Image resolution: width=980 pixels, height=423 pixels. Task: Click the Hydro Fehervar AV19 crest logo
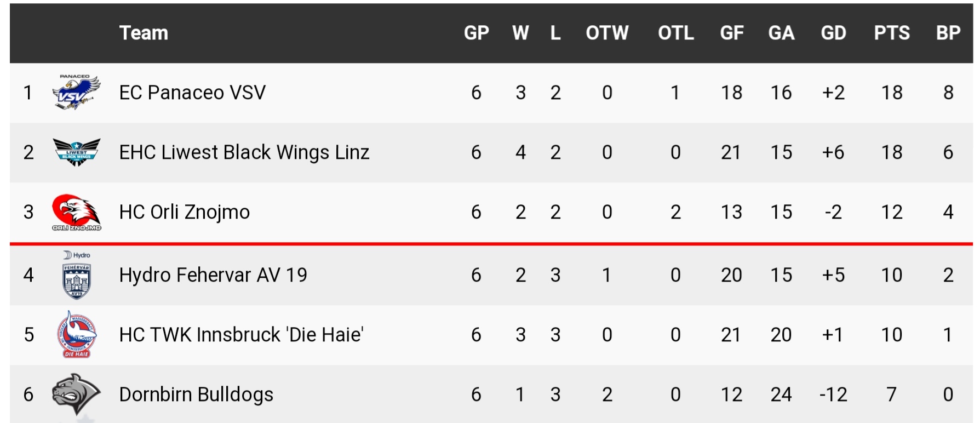pyautogui.click(x=76, y=275)
